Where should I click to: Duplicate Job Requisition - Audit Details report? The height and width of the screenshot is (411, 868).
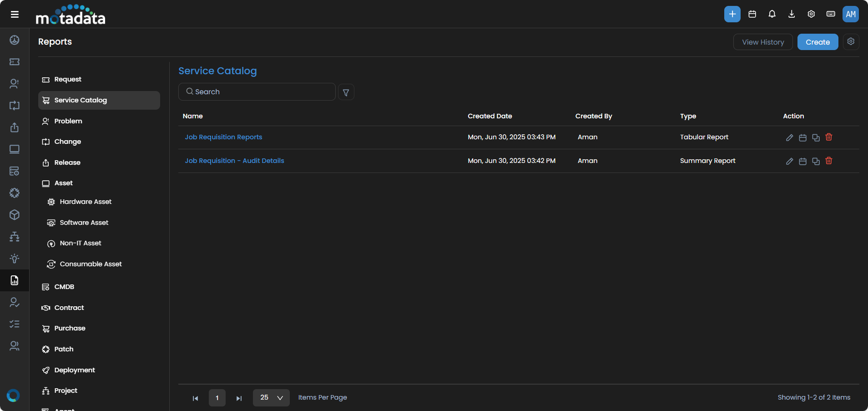pos(816,161)
